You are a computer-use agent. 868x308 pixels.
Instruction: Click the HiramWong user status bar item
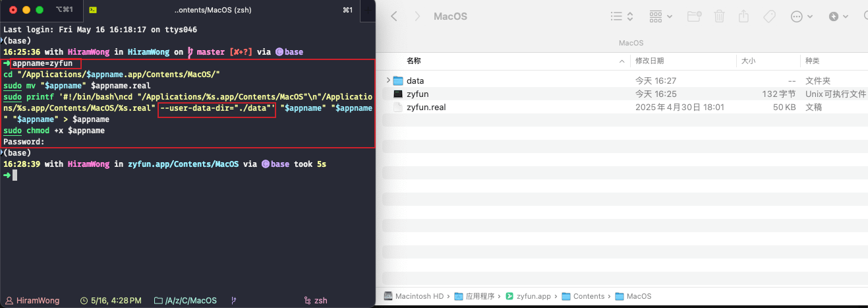tap(33, 300)
